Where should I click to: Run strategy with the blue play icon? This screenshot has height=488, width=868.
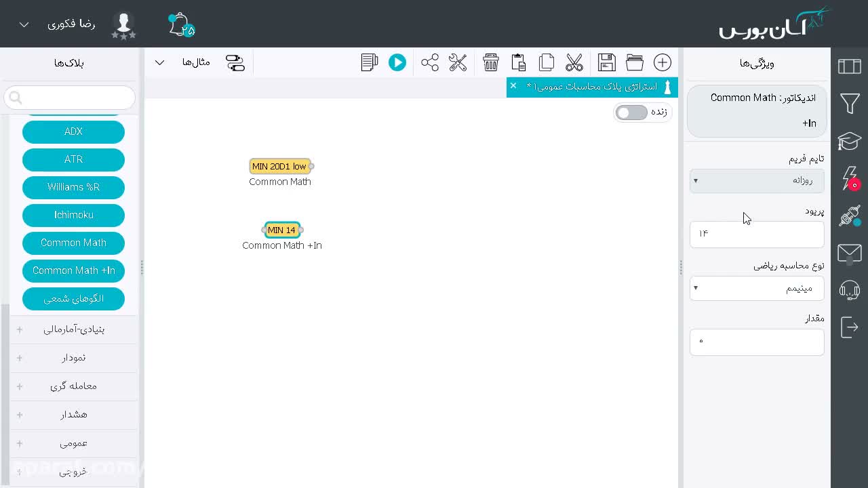click(x=397, y=62)
